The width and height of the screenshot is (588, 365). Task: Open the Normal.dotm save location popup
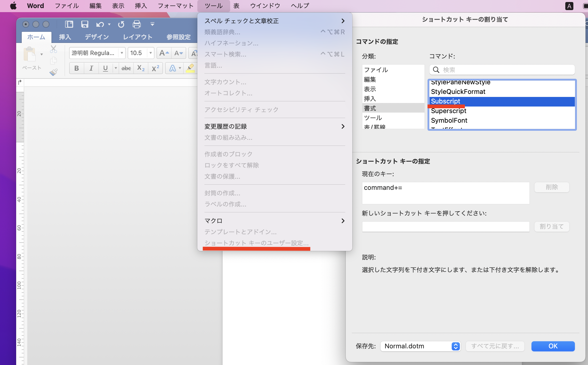[x=420, y=346]
